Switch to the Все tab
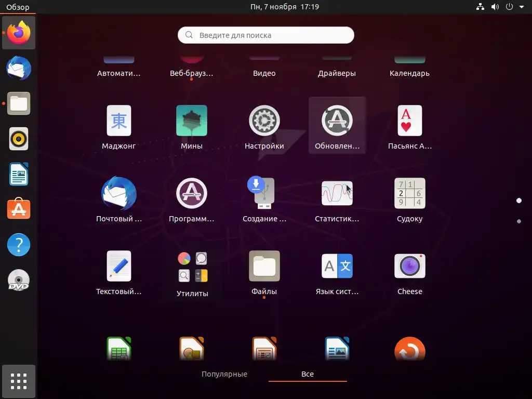Viewport: 532px width, 399px height. point(308,374)
